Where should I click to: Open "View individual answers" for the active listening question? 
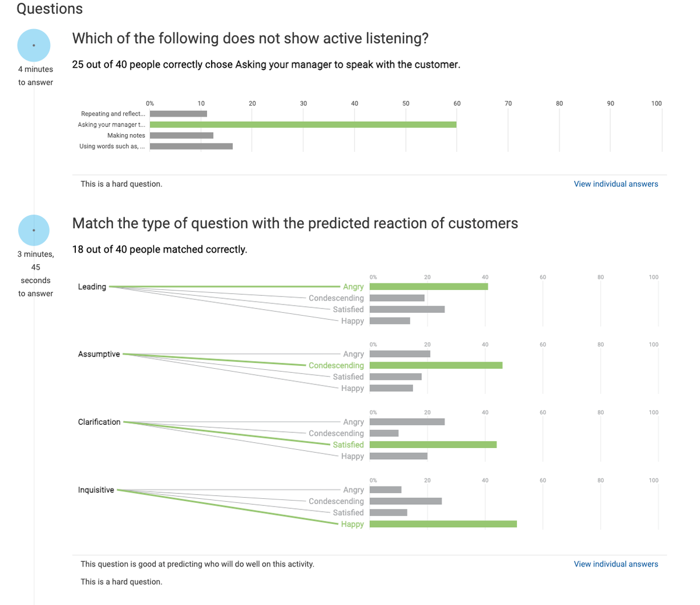point(615,183)
